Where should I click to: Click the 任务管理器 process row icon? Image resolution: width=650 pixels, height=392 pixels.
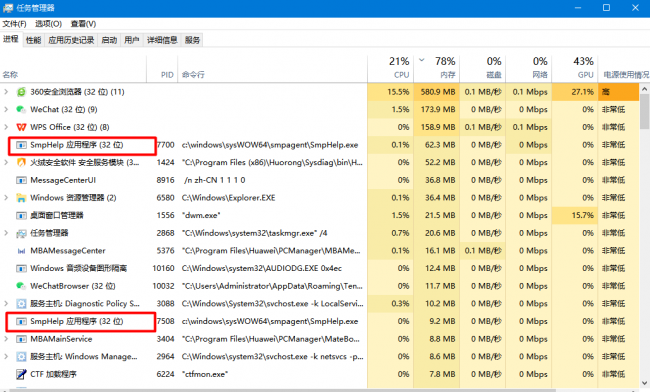(21, 233)
